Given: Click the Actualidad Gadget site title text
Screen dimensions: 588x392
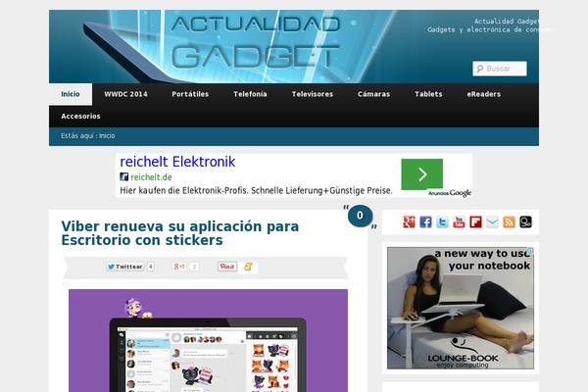Looking at the screenshot, I should 507,22.
